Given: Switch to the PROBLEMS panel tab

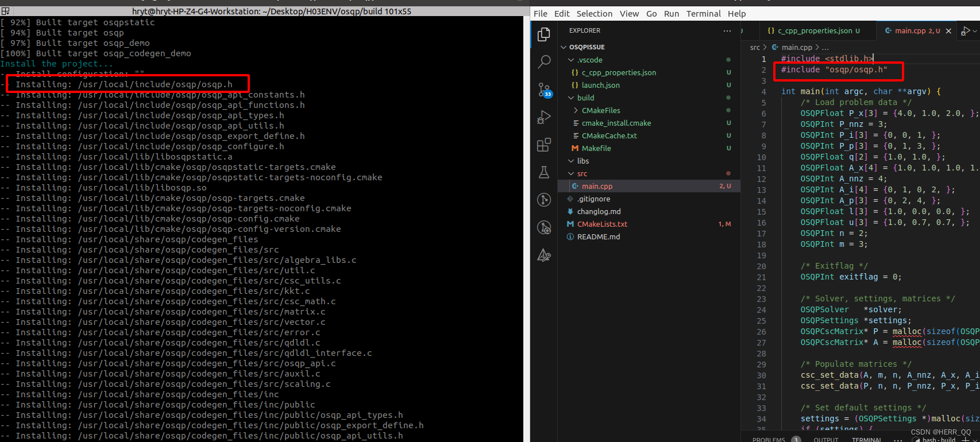Looking at the screenshot, I should [769, 440].
